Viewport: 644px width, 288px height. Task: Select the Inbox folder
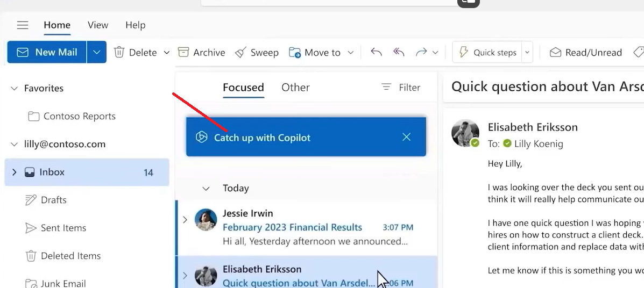87,172
